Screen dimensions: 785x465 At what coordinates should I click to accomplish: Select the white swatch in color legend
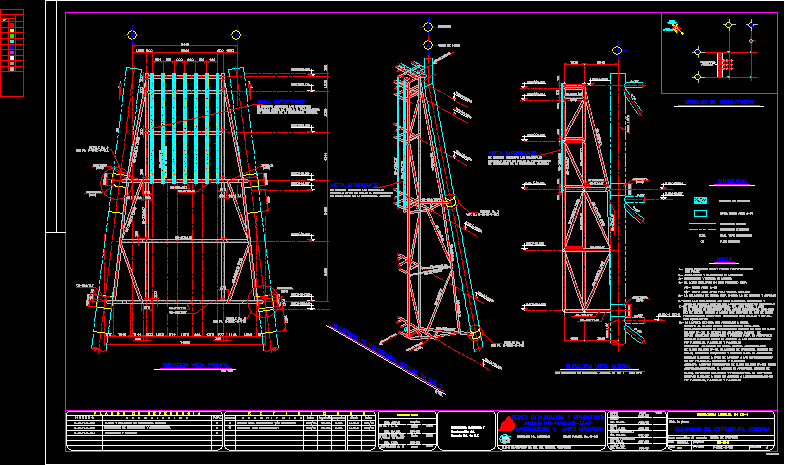(12, 58)
